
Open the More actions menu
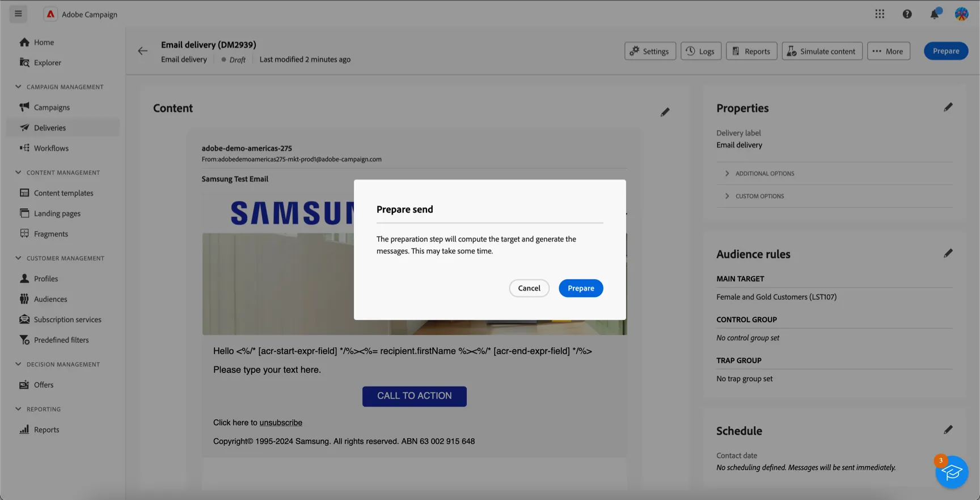tap(888, 51)
